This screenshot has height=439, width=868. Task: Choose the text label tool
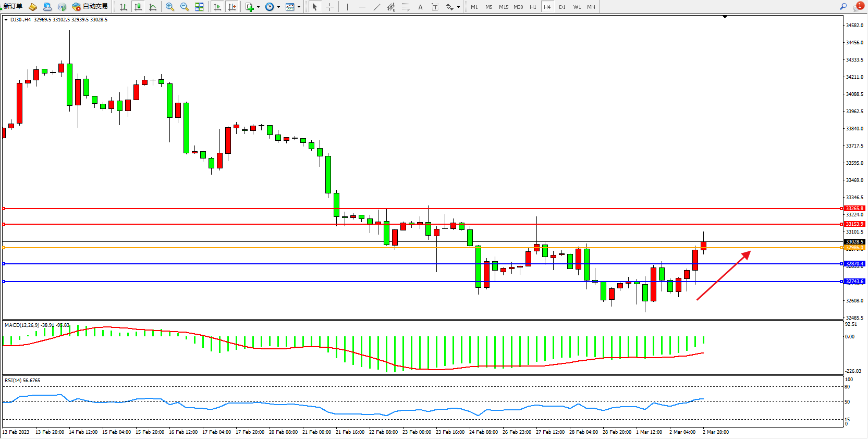coord(420,7)
